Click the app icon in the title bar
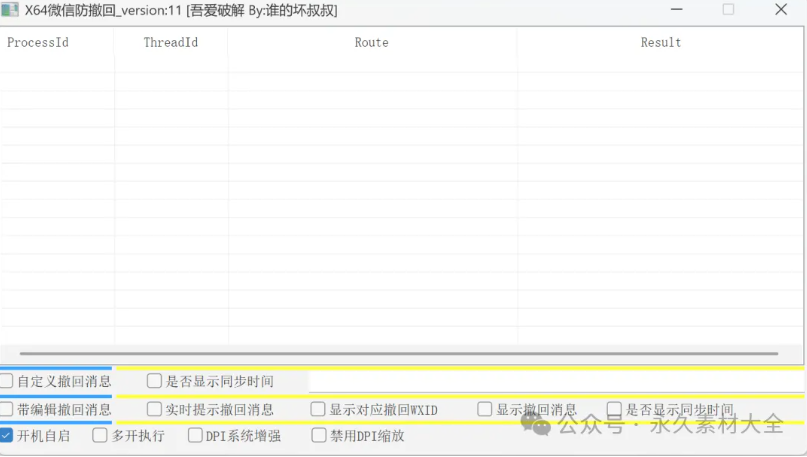 pyautogui.click(x=9, y=10)
